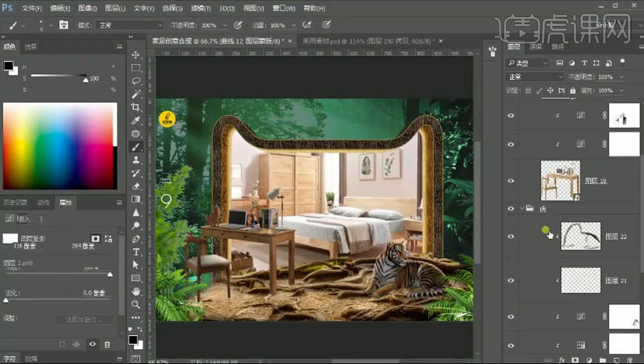Image resolution: width=644 pixels, height=364 pixels.
Task: Pick the Crop tool
Action: tap(136, 107)
